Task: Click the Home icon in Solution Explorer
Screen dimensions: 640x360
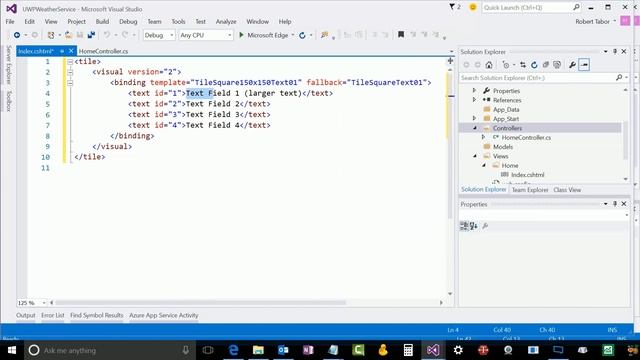Action: tap(489, 64)
